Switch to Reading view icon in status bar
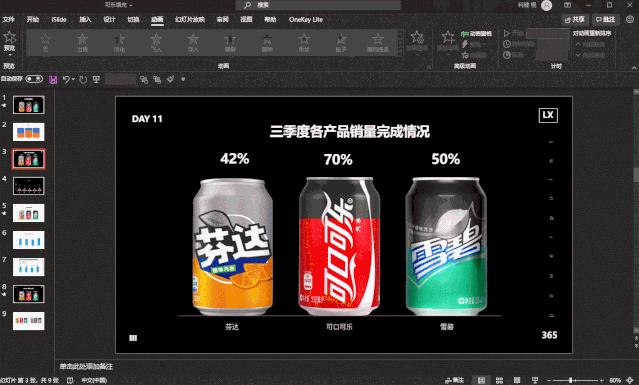The image size is (639, 385). [517, 380]
